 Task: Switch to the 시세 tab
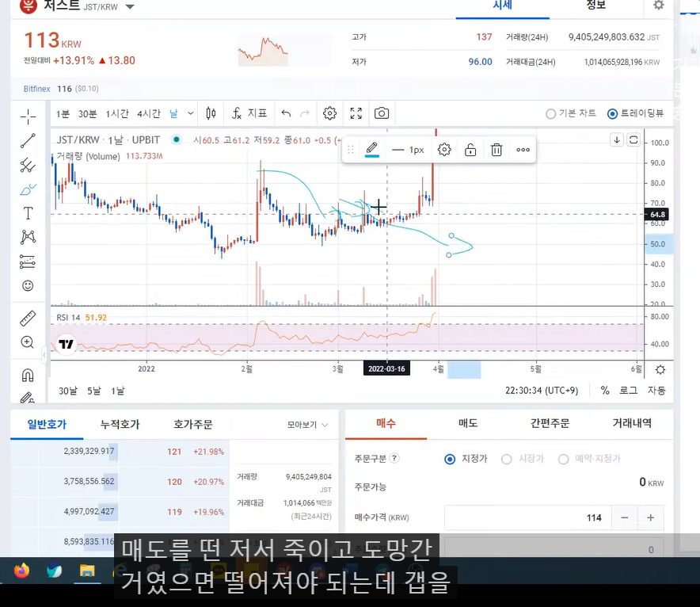pos(502,6)
